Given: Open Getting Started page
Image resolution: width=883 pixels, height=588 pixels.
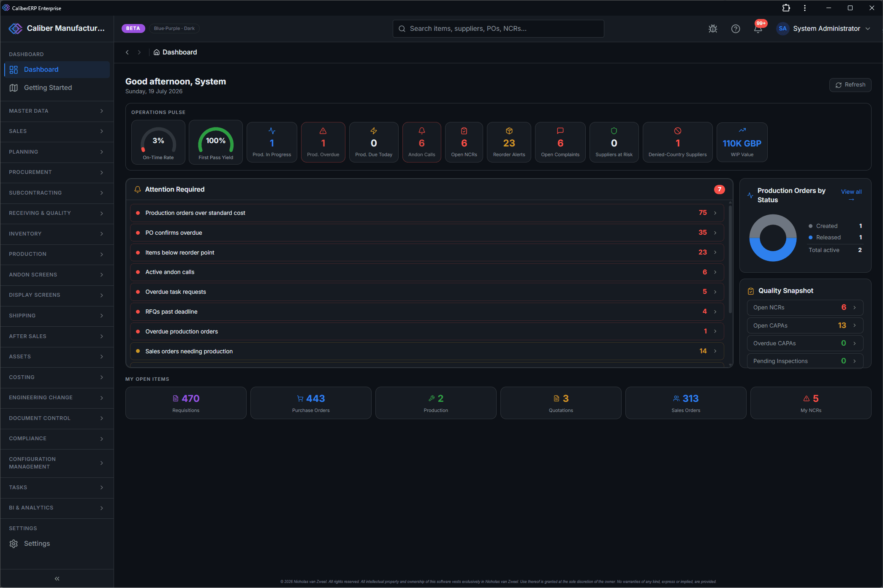Looking at the screenshot, I should [57, 88].
